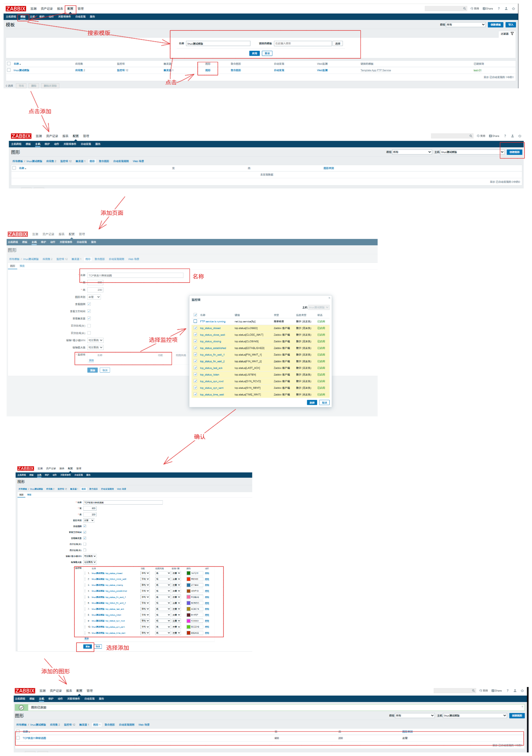Toggle the 过滤器 funnel filter icon
The width and height of the screenshot is (532, 756).
pos(512,34)
